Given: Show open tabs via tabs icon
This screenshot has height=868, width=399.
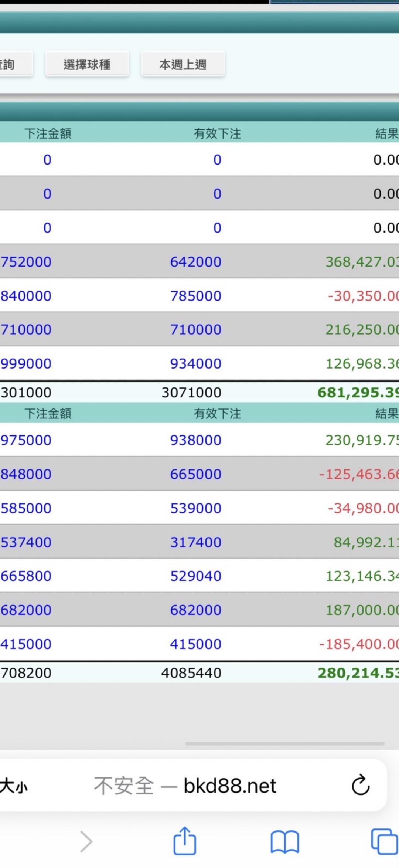Looking at the screenshot, I should click(385, 842).
